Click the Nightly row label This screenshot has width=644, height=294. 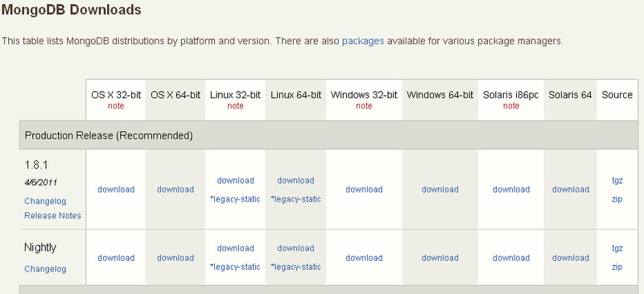40,247
